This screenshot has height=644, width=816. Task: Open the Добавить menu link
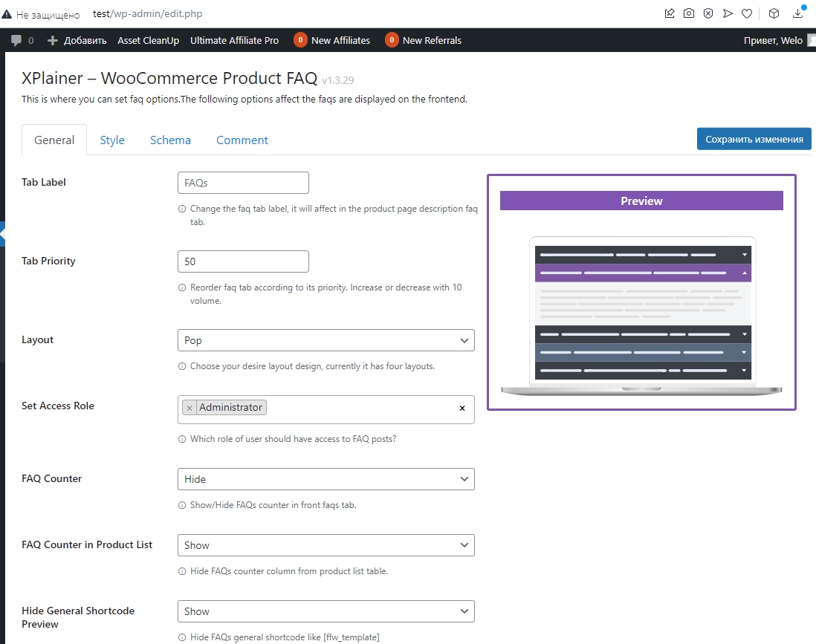[85, 41]
